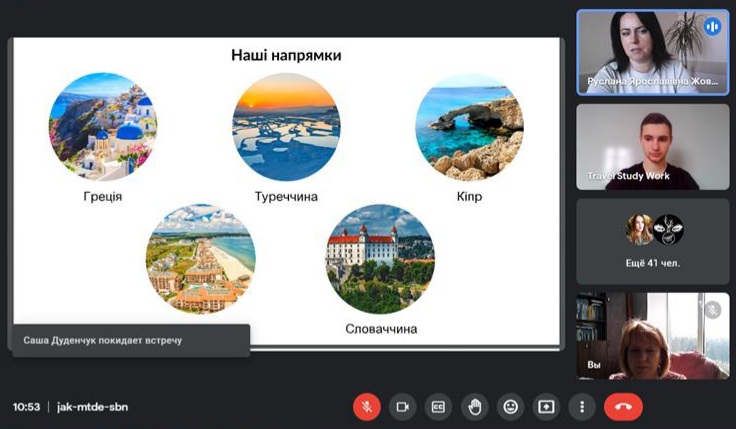Click the blue speaking indicator on Руслана's tile
This screenshot has height=429, width=736.
[x=713, y=27]
